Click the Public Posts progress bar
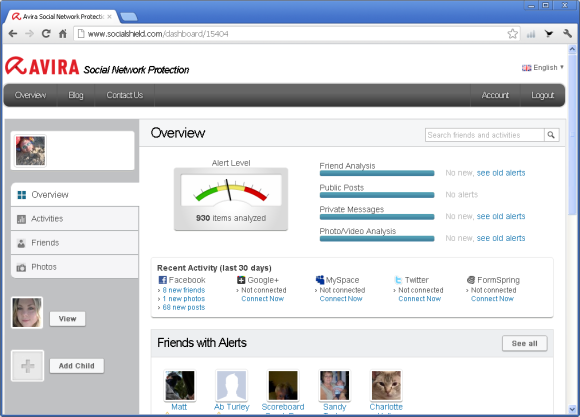580x417 pixels. click(x=377, y=195)
